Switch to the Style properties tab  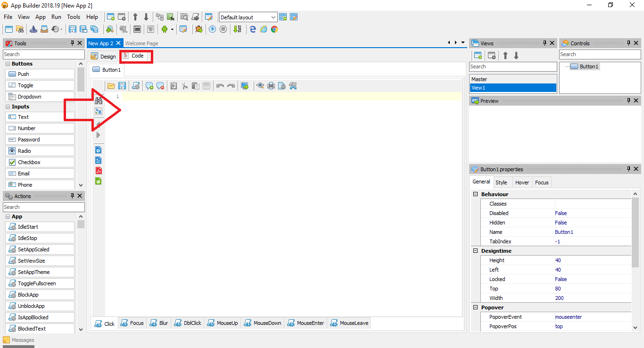coord(502,182)
